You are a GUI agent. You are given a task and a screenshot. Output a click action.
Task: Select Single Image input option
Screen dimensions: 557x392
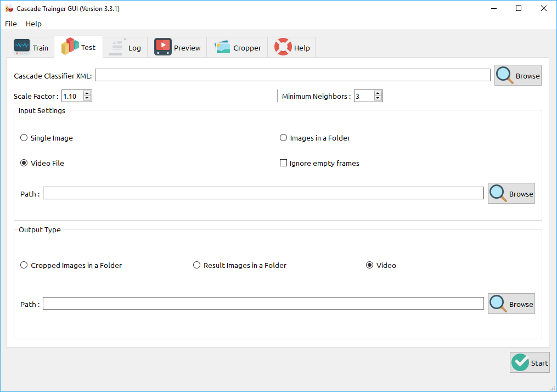coord(47,138)
